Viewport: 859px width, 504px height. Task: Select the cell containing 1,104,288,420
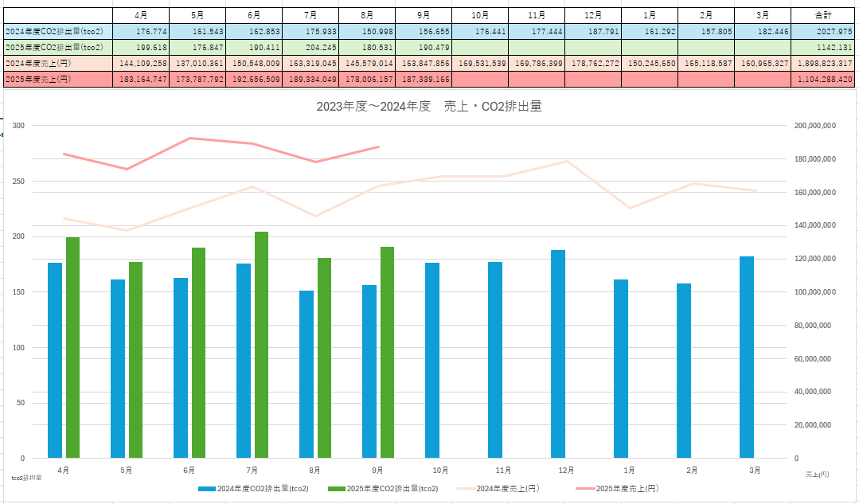tap(824, 79)
